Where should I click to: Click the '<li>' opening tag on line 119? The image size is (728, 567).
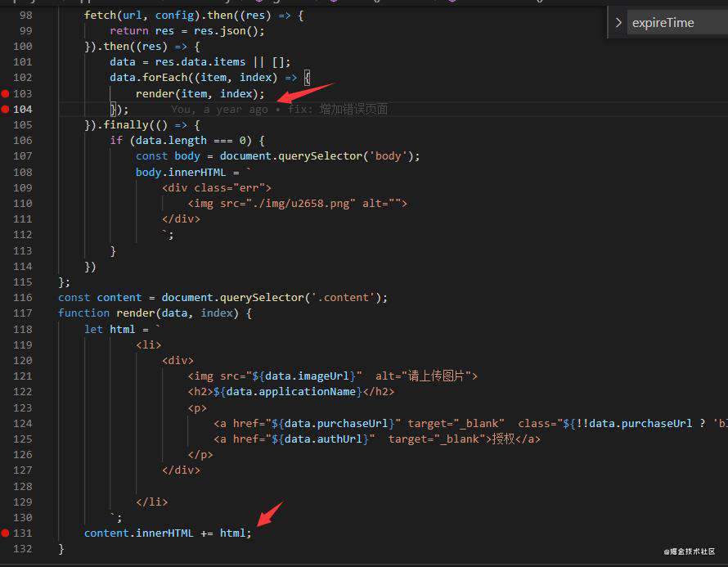149,345
